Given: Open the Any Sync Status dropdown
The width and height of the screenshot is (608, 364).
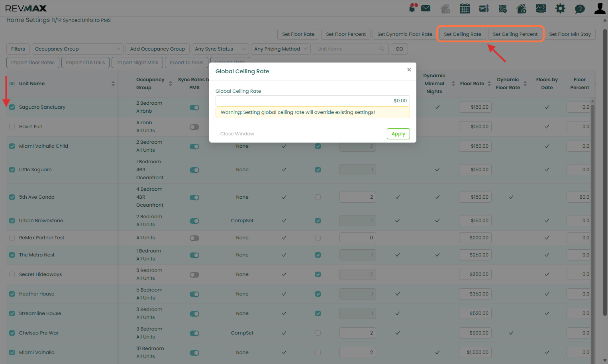Looking at the screenshot, I should [x=220, y=49].
